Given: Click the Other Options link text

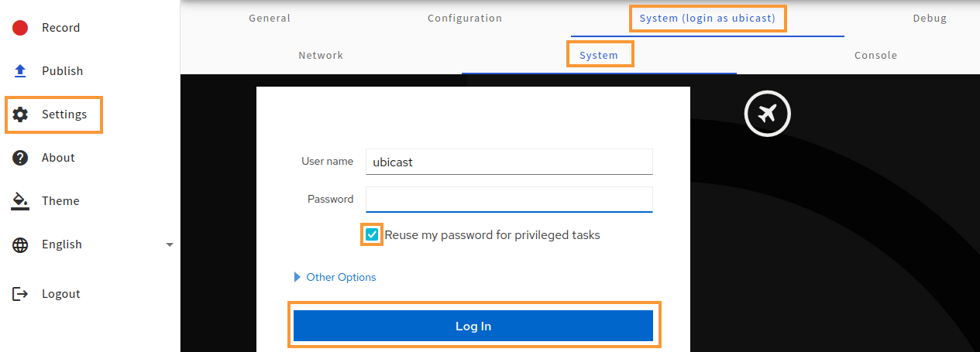Looking at the screenshot, I should click(x=342, y=277).
